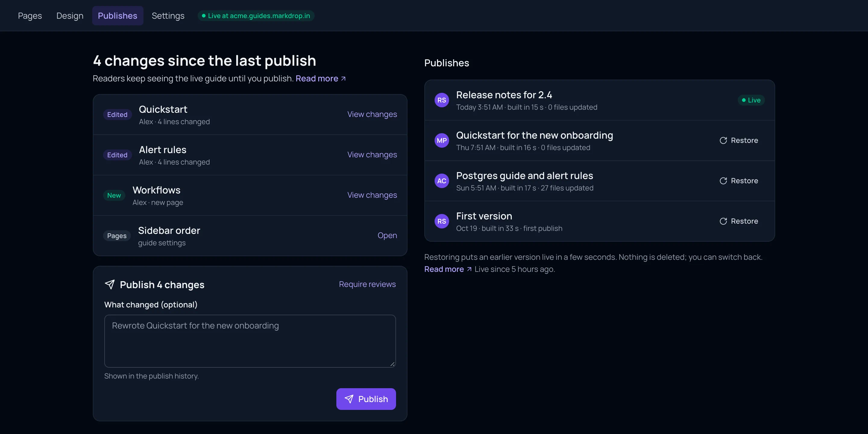Restore the Quickstart for the new onboarding publish
The image size is (868, 434).
click(739, 140)
